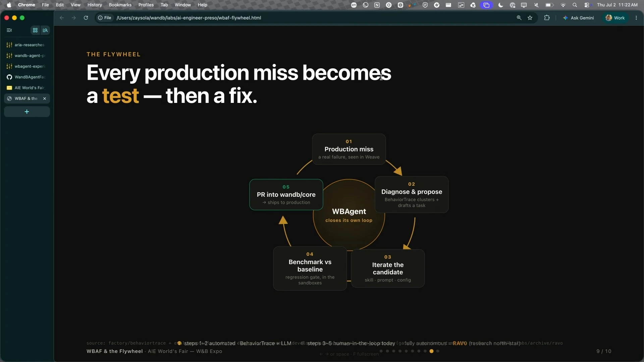Open the K app menu bar icon

[x=473, y=5]
